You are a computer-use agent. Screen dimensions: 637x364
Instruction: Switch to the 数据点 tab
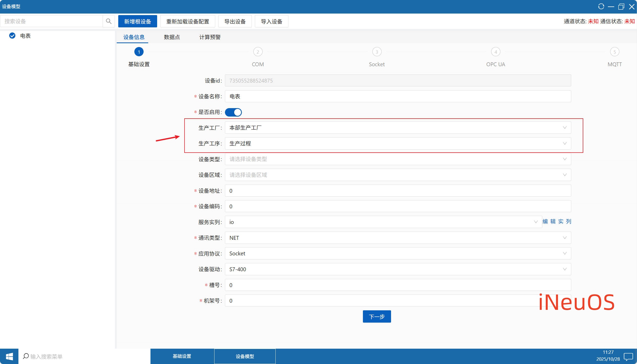pos(172,37)
